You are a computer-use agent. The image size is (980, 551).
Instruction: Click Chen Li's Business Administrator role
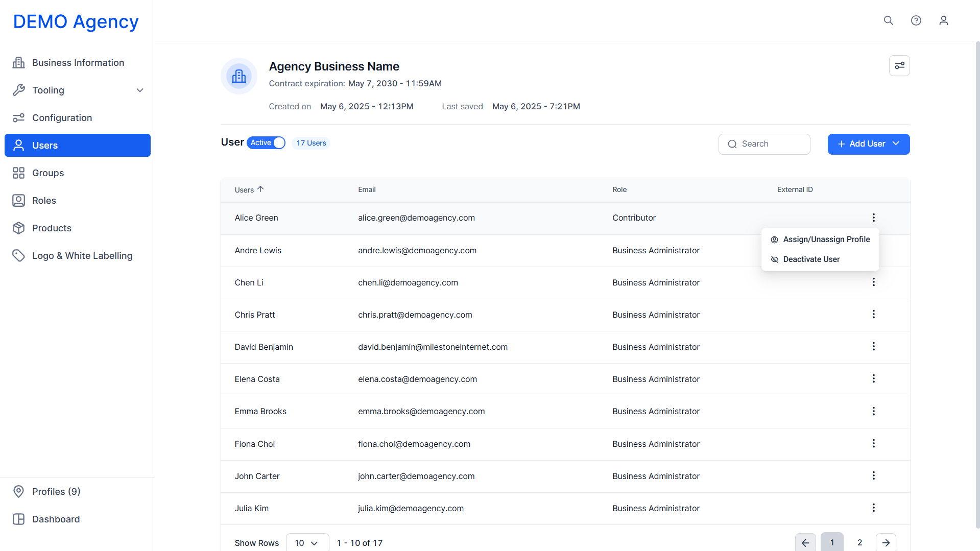(x=656, y=283)
